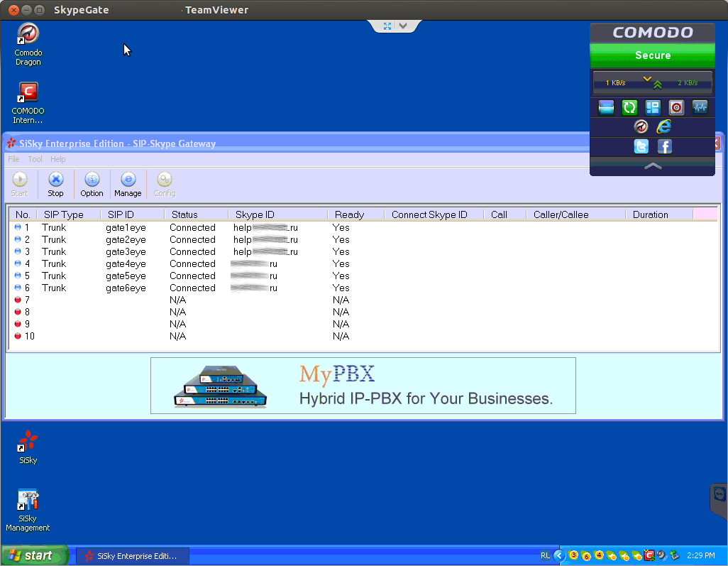Click the Facebook icon in Comodo widget
The height and width of the screenshot is (566, 728).
(x=665, y=146)
